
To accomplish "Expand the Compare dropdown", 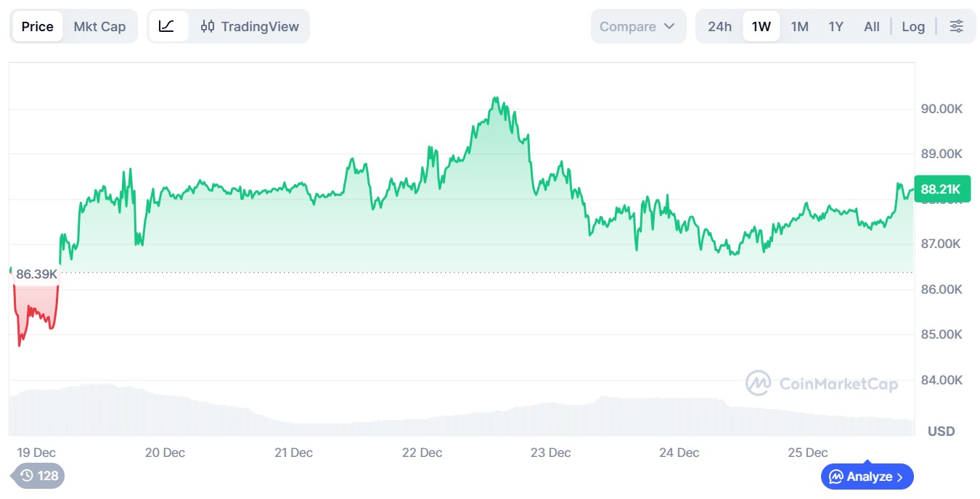I will (x=637, y=27).
